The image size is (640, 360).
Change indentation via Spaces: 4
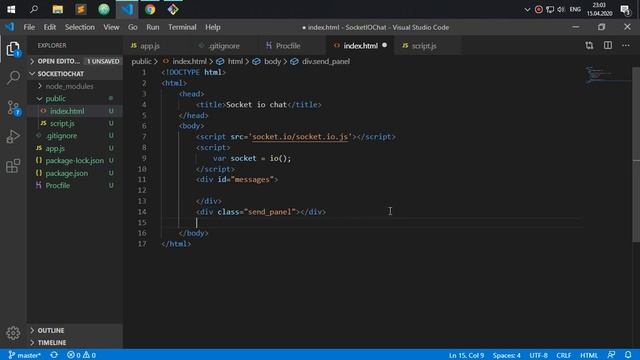(507, 356)
